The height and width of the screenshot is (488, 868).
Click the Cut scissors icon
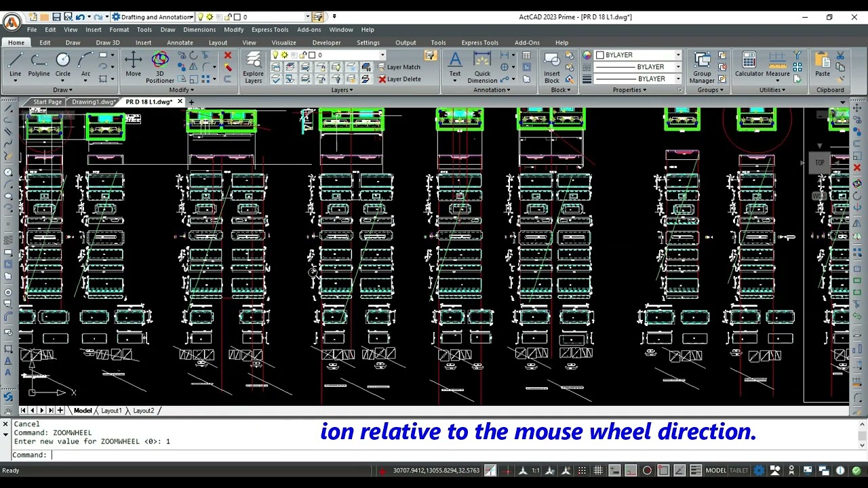[x=842, y=56]
